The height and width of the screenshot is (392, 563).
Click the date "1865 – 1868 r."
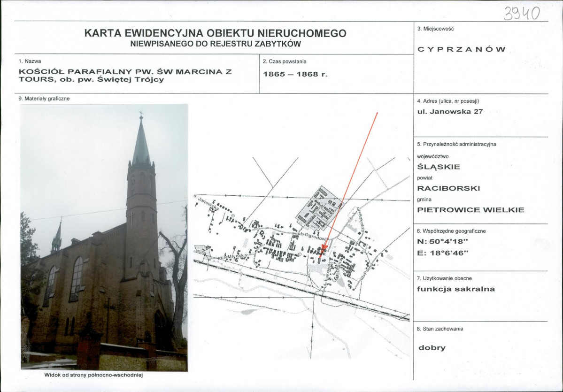pyautogui.click(x=295, y=74)
